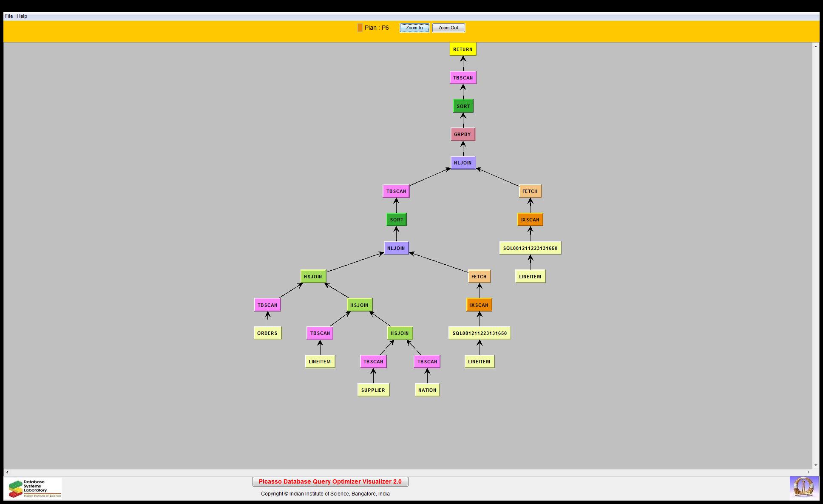Viewport: 823px width, 504px height.
Task: Click the scroll down arrow on vertical scrollbar
Action: click(x=815, y=465)
